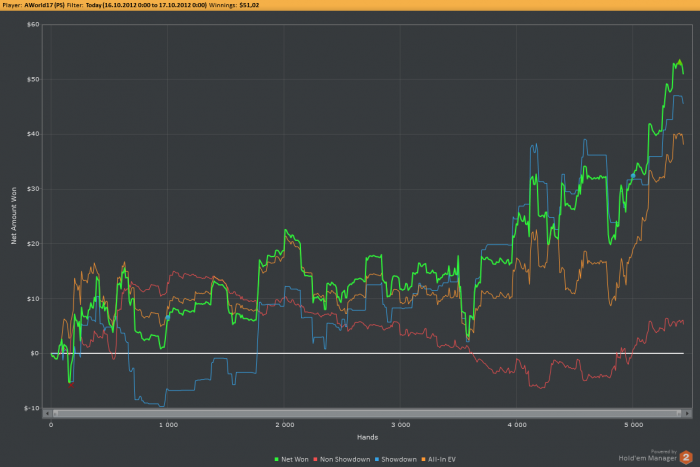This screenshot has height=467, width=700.
Task: Click the $50 y-axis label
Action: pyautogui.click(x=33, y=79)
